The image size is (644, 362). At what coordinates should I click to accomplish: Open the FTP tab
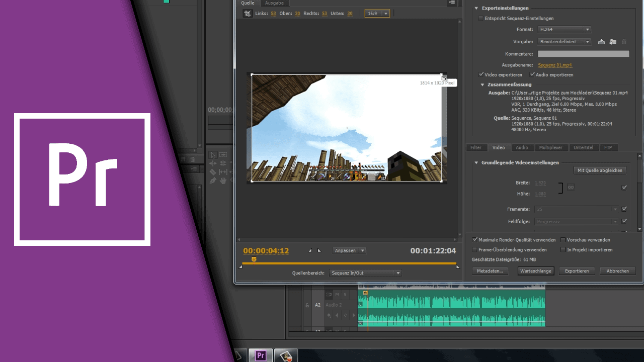[608, 147]
